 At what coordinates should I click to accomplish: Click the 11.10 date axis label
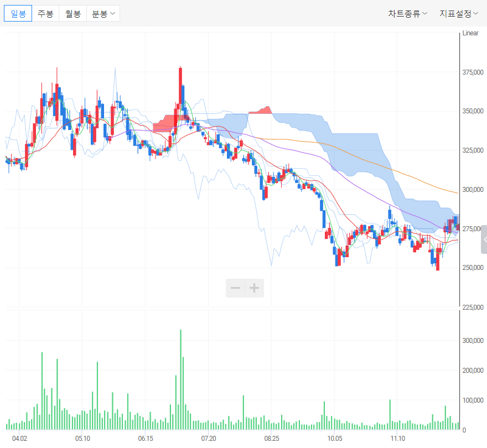(397, 439)
